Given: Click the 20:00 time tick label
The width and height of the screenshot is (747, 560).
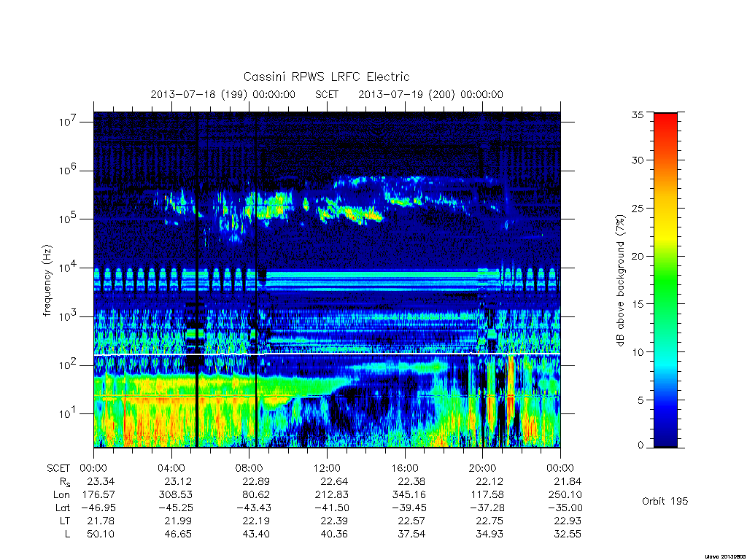Looking at the screenshot, I should [x=483, y=468].
